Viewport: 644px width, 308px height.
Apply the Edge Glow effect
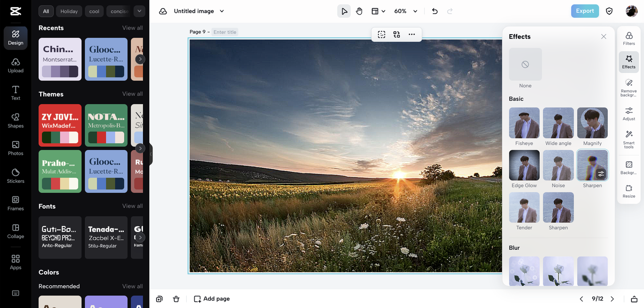click(x=524, y=165)
